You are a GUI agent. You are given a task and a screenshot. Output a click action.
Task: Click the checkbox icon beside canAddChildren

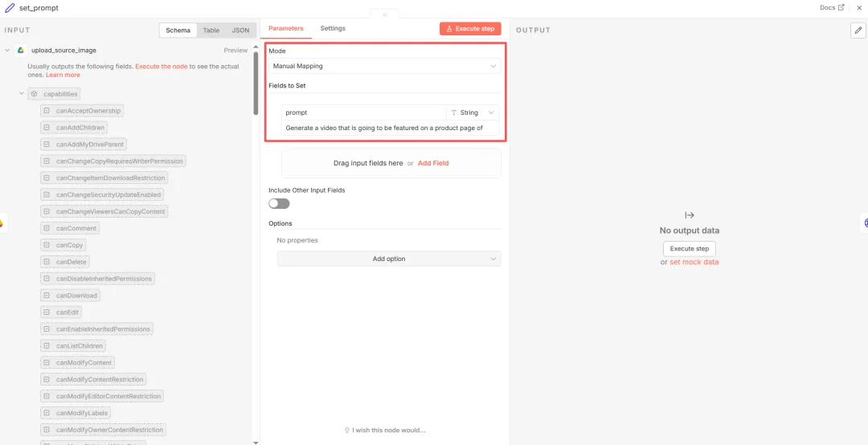click(x=47, y=128)
